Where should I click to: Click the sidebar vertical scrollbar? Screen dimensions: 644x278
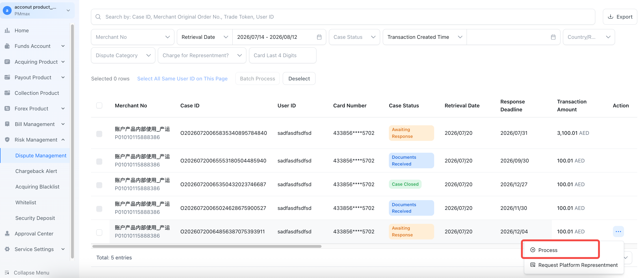click(72, 141)
